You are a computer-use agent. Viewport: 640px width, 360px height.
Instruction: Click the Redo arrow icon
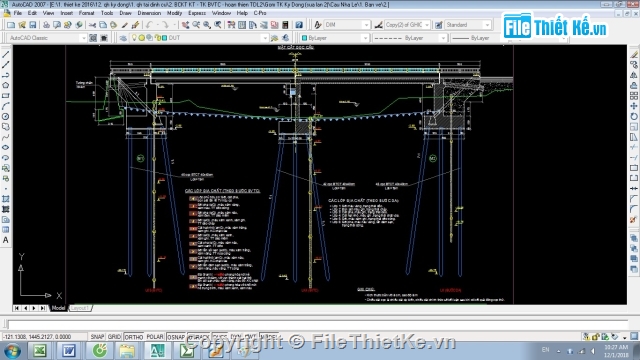tap(165, 25)
